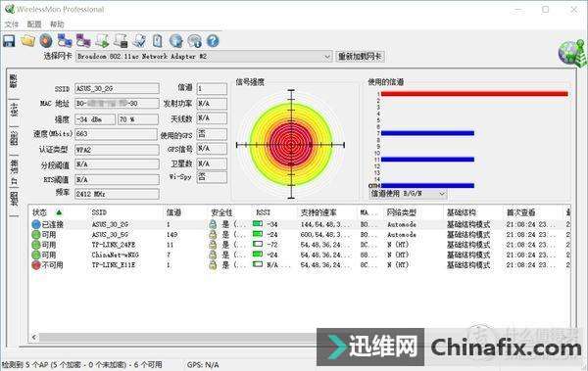The image size is (588, 371).
Task: Open the 配置 menu
Action: point(34,24)
